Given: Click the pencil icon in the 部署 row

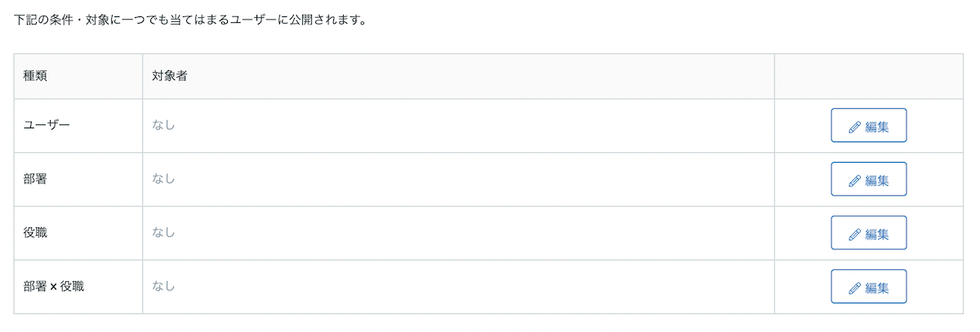Looking at the screenshot, I should pos(855,180).
